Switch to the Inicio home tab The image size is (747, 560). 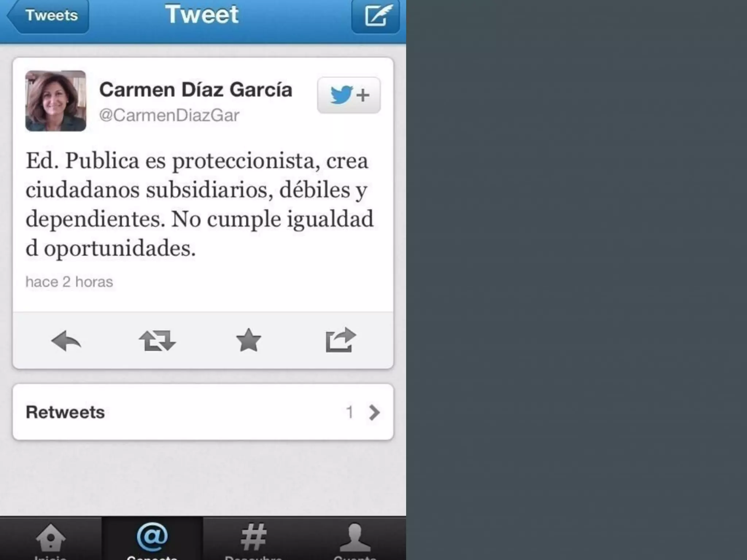[51, 539]
